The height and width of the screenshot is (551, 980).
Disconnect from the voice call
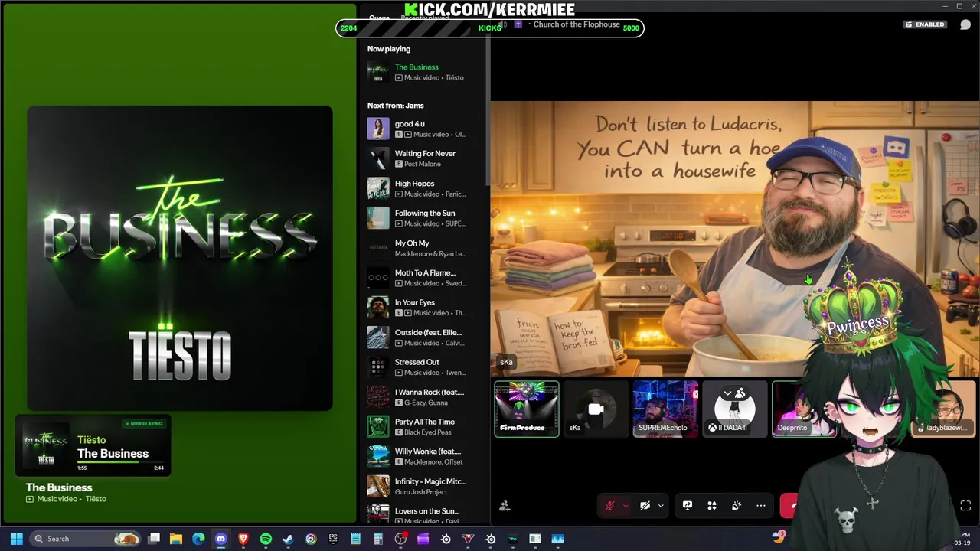point(791,506)
